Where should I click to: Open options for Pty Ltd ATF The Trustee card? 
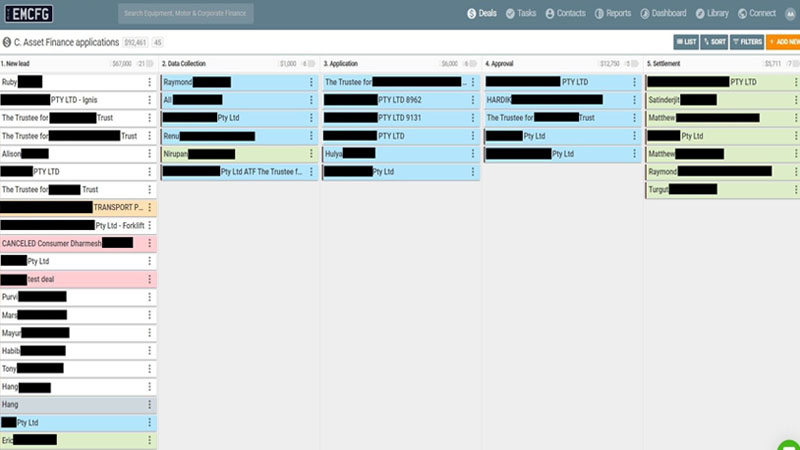click(x=311, y=172)
